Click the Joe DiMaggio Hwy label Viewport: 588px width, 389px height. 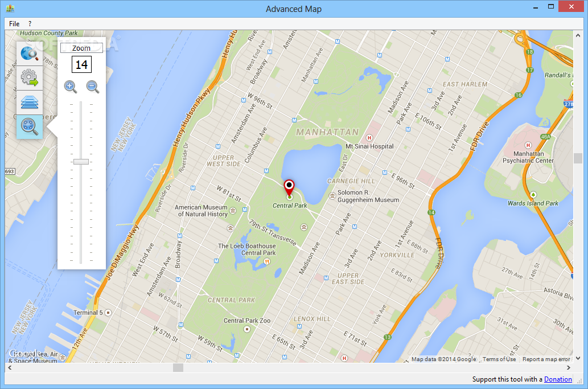pos(121,252)
